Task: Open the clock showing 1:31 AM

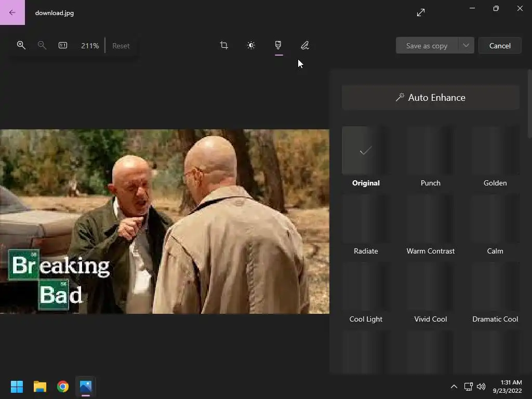Action: (x=507, y=387)
